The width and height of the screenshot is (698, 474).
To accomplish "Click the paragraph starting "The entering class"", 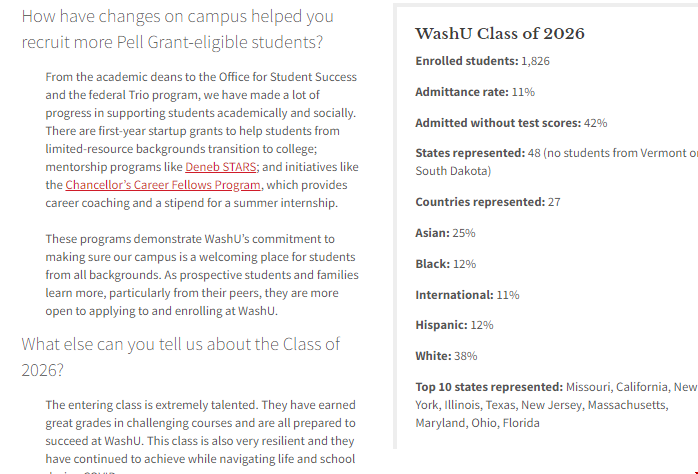I will click(200, 432).
